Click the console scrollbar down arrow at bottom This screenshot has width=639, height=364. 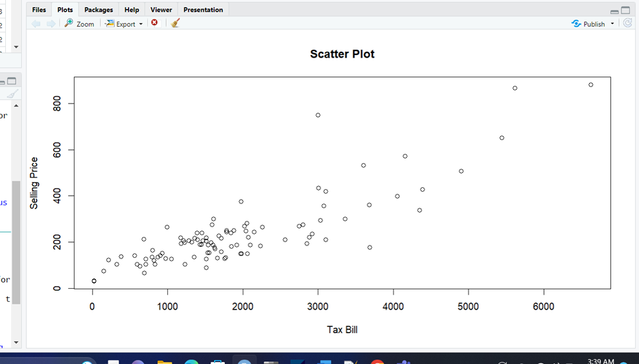tap(16, 342)
